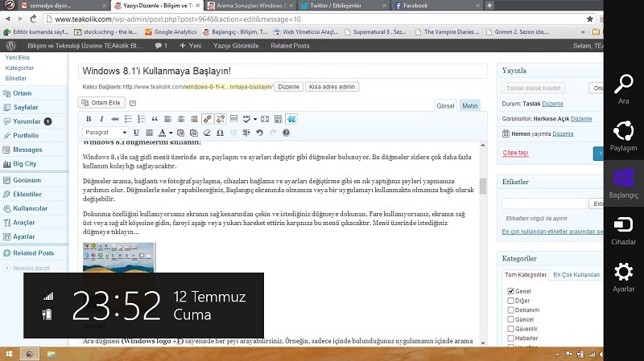Paste from Word

[194, 133]
